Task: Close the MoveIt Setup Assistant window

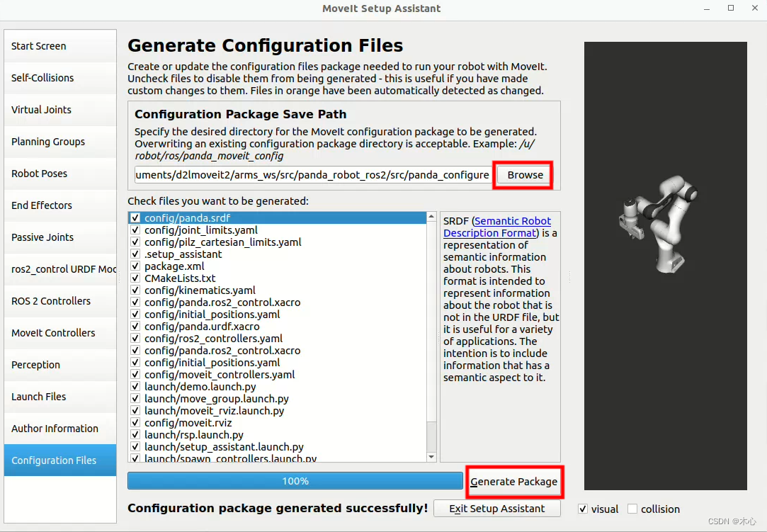Action: tap(755, 8)
